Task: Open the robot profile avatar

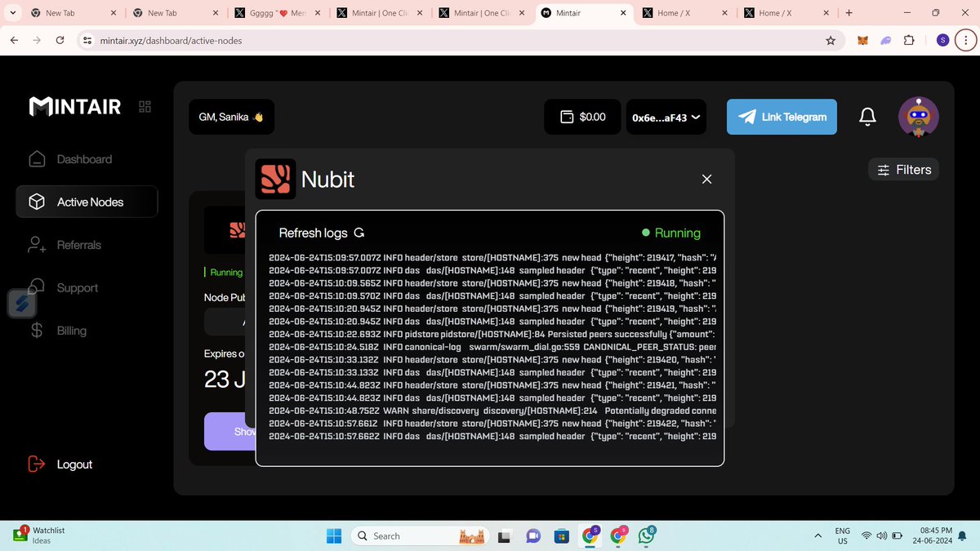Action: click(x=919, y=117)
